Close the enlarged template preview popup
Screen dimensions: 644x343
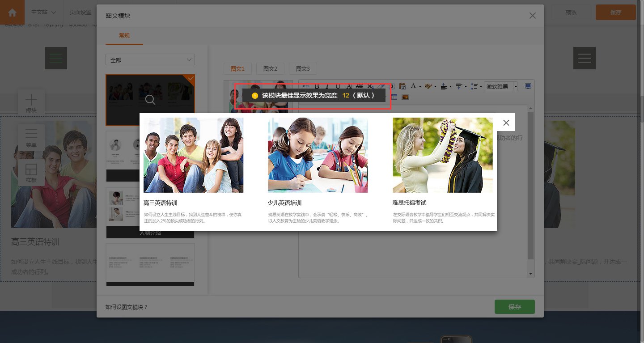pos(506,123)
